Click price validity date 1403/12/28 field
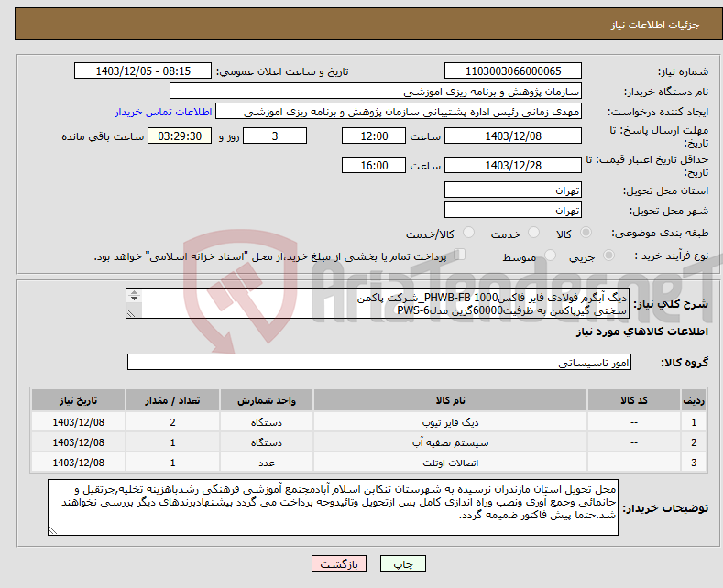Image resolution: width=723 pixels, height=588 pixels. (513, 165)
